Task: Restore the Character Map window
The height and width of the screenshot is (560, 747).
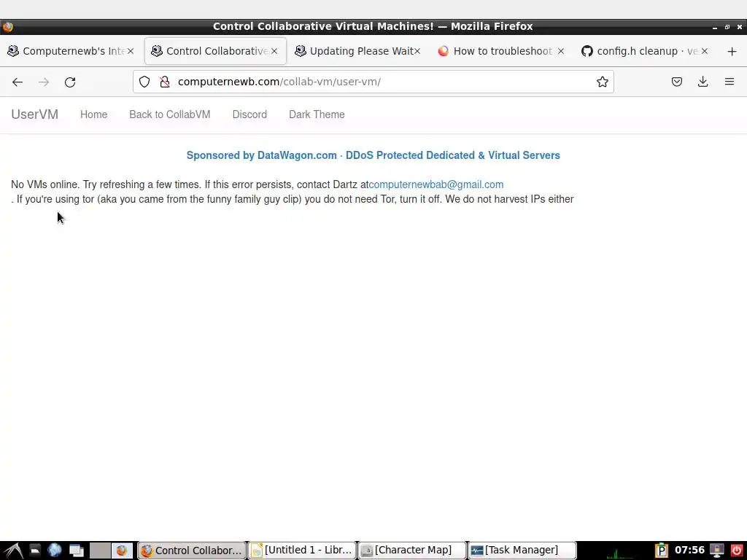Action: coord(413,551)
